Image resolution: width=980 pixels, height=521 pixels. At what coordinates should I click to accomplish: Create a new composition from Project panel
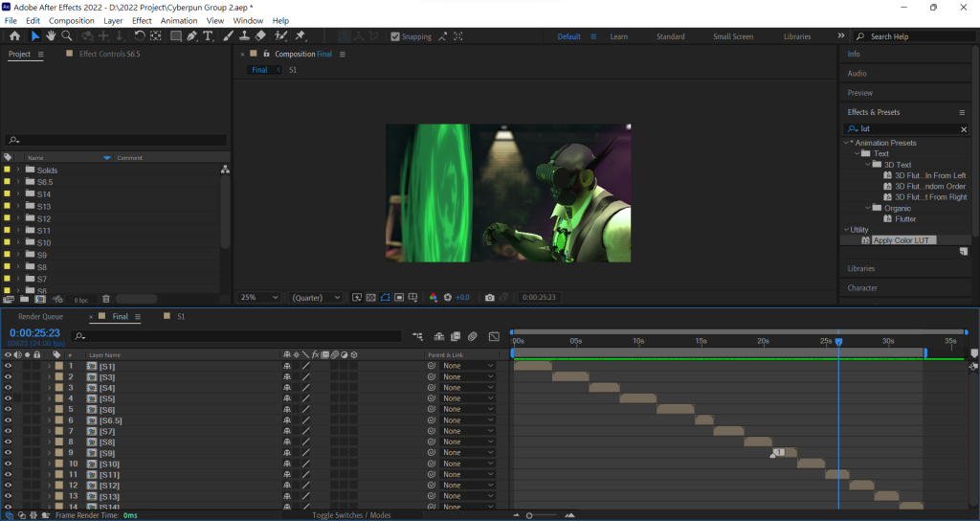pyautogui.click(x=40, y=299)
